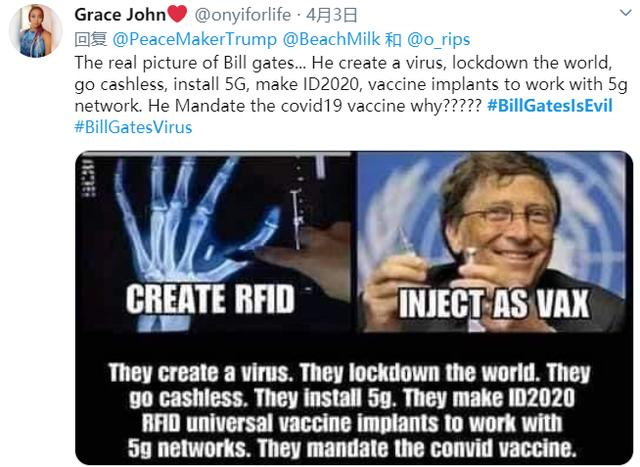Follow the #BillGatesVirus hashtag
The height and width of the screenshot is (467, 640).
pos(133,127)
